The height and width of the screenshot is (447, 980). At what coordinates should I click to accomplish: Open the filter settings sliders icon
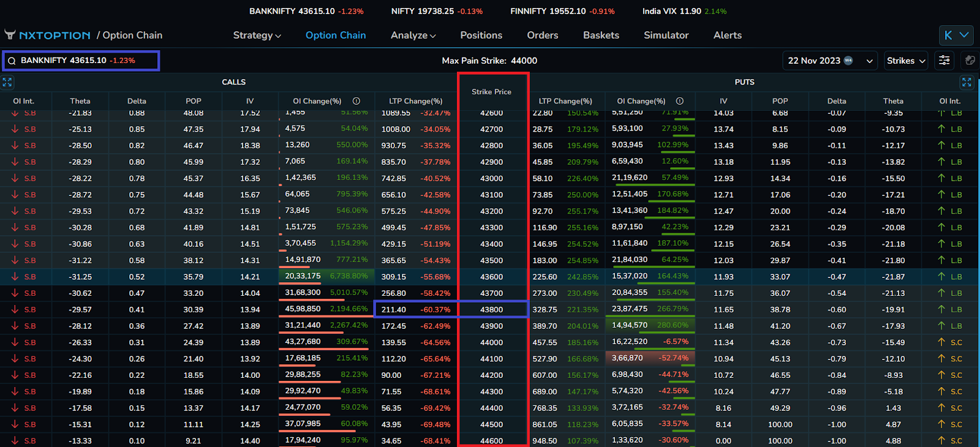click(944, 61)
